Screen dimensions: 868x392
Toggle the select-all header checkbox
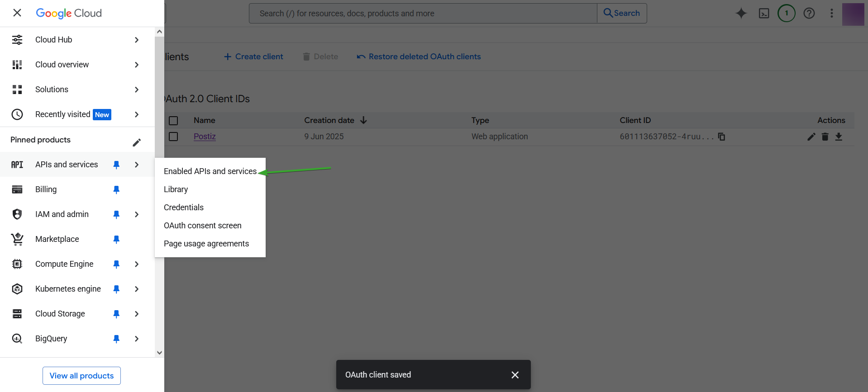(173, 121)
